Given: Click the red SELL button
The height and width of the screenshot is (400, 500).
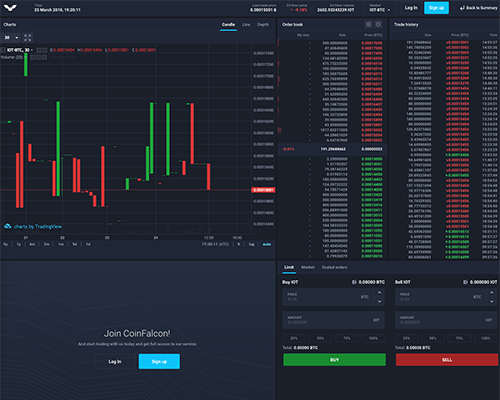Looking at the screenshot, I should click(447, 360).
